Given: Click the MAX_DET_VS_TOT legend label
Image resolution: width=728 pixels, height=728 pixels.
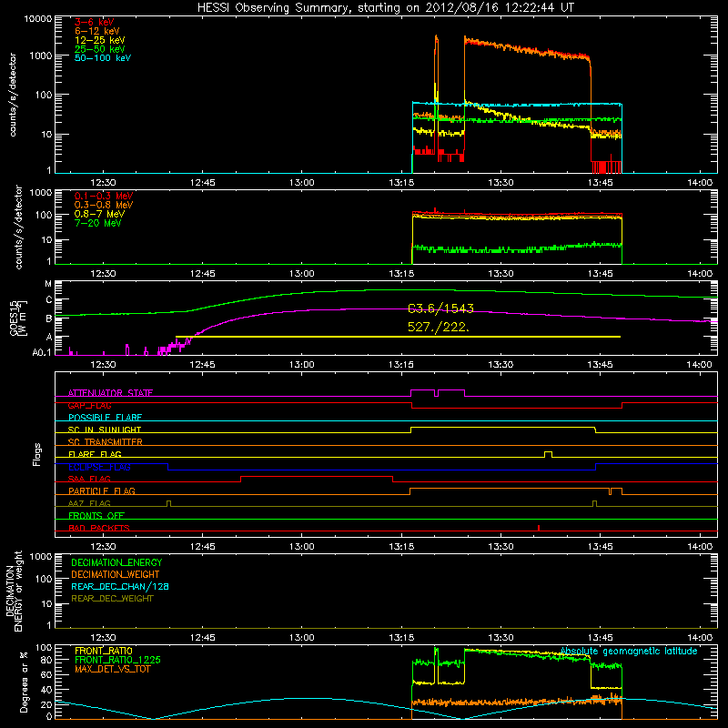Looking at the screenshot, I should pyautogui.click(x=112, y=669).
